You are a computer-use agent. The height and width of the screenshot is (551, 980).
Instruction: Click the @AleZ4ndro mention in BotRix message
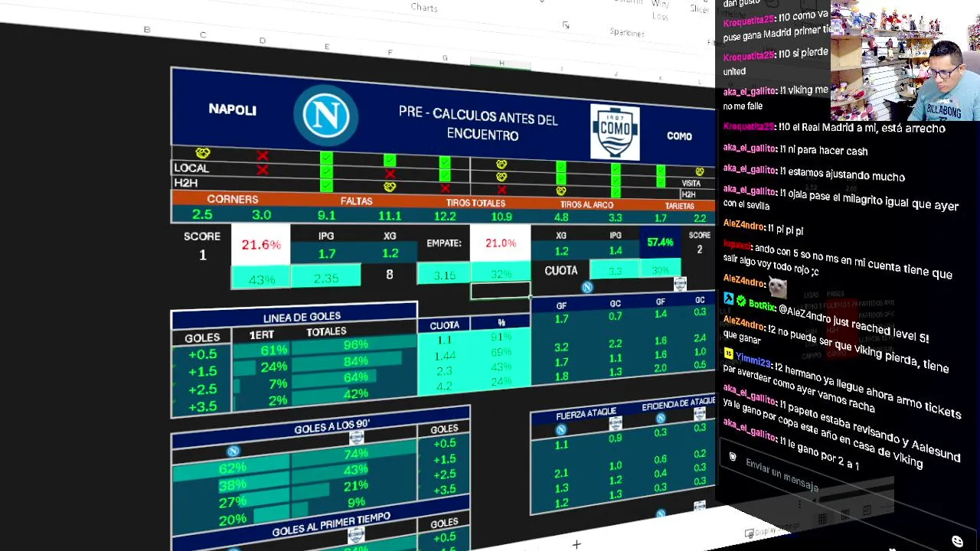point(803,312)
